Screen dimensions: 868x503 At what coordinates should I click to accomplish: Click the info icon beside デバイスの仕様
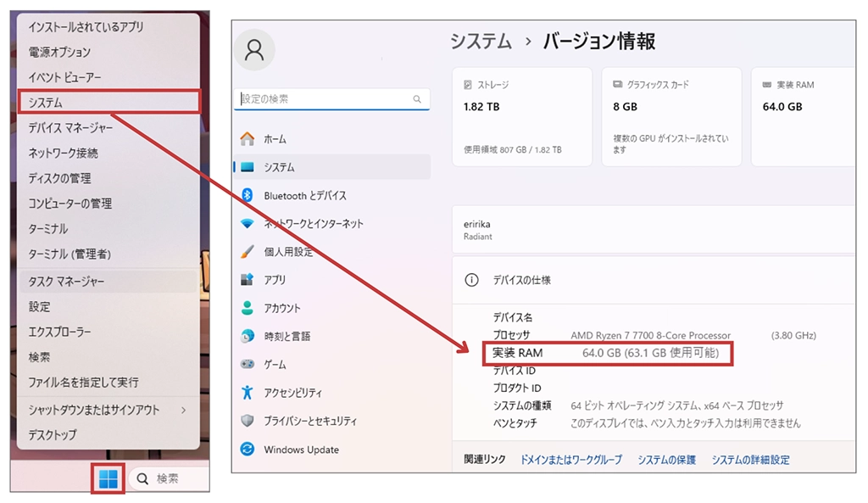pos(471,280)
